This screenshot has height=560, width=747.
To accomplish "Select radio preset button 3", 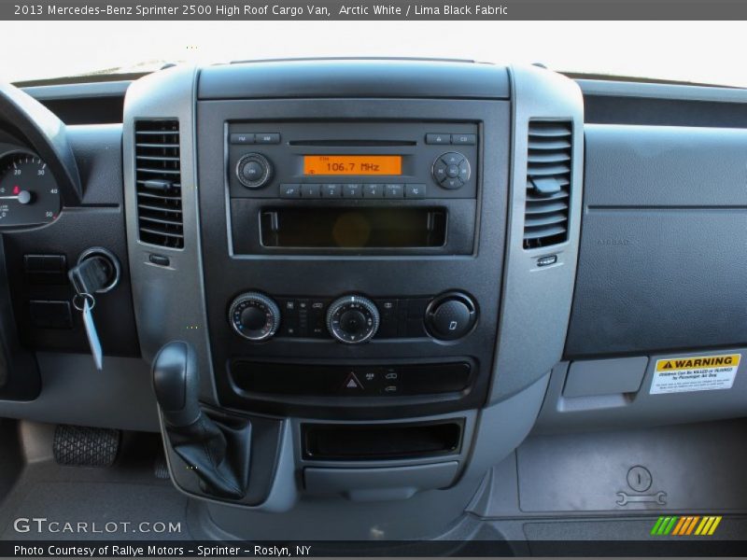I will [353, 191].
